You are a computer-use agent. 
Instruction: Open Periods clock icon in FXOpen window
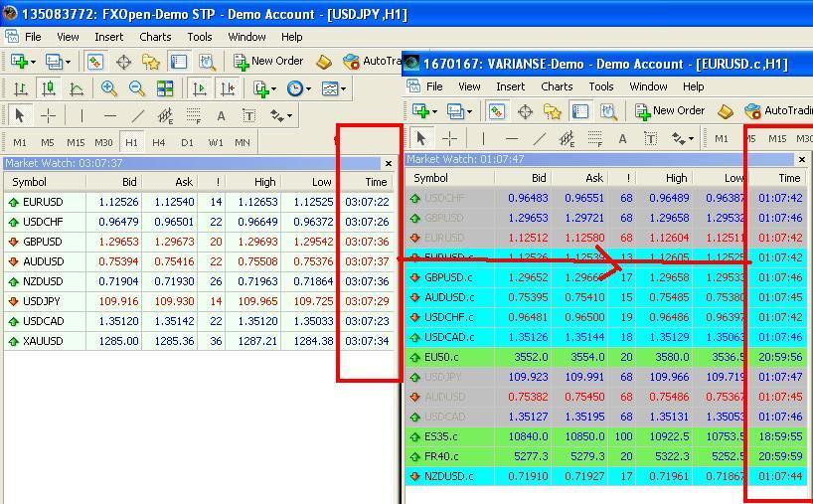[294, 88]
